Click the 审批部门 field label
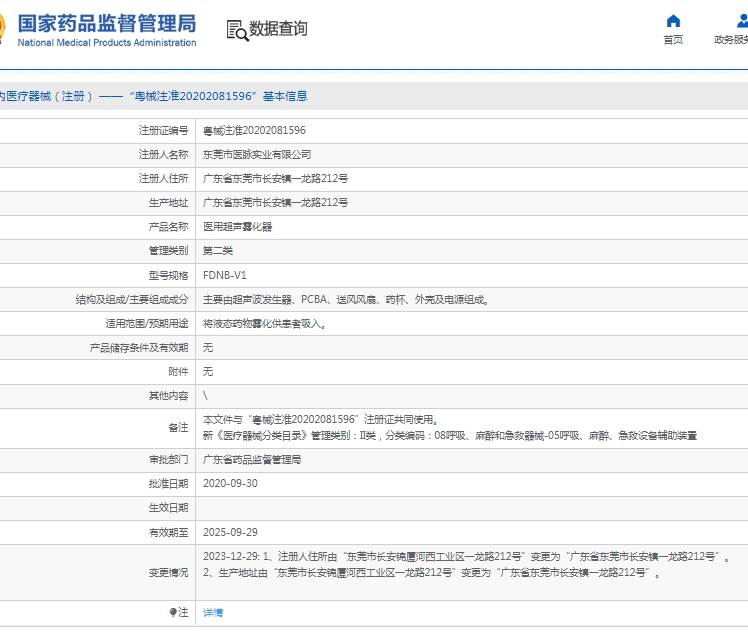The image size is (748, 635). (168, 460)
